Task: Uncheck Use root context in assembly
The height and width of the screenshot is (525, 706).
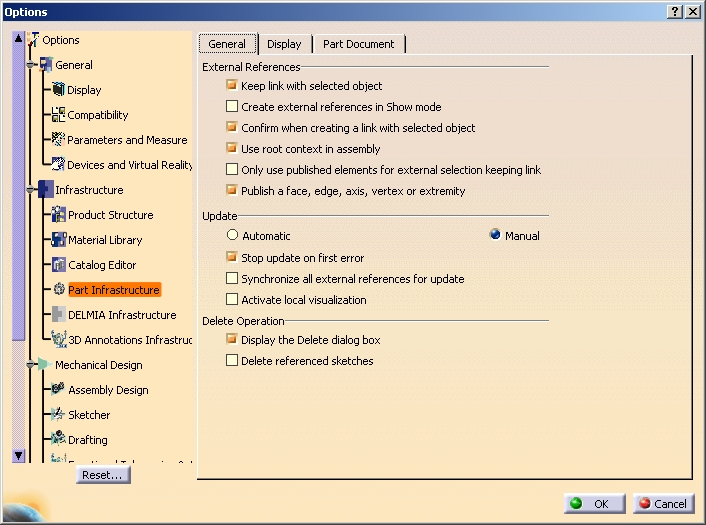Action: 232,148
